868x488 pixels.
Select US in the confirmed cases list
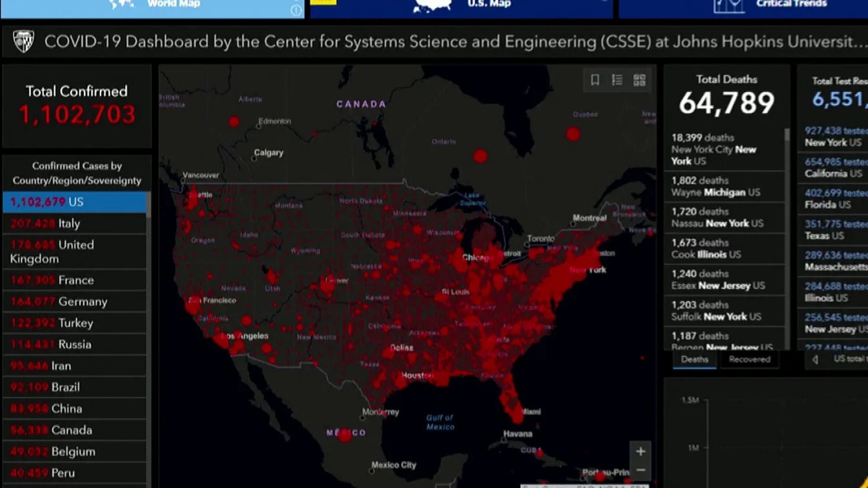pos(74,202)
